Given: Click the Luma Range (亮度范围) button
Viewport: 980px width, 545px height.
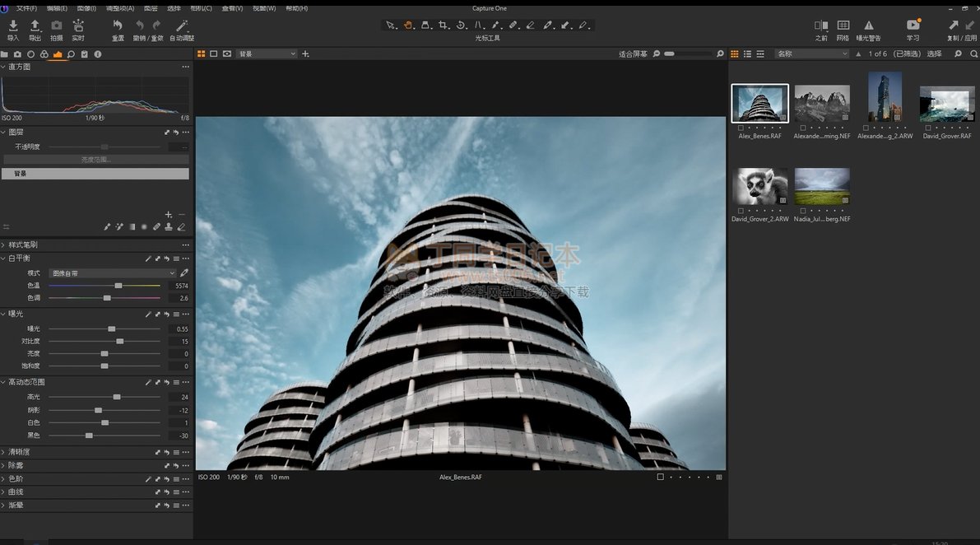Looking at the screenshot, I should tap(95, 160).
